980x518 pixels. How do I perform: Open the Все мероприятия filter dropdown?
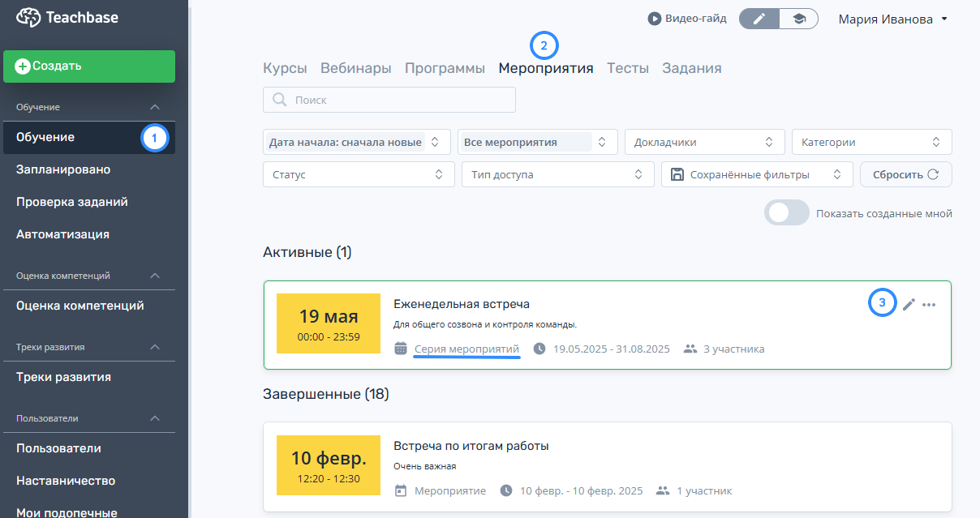click(538, 142)
